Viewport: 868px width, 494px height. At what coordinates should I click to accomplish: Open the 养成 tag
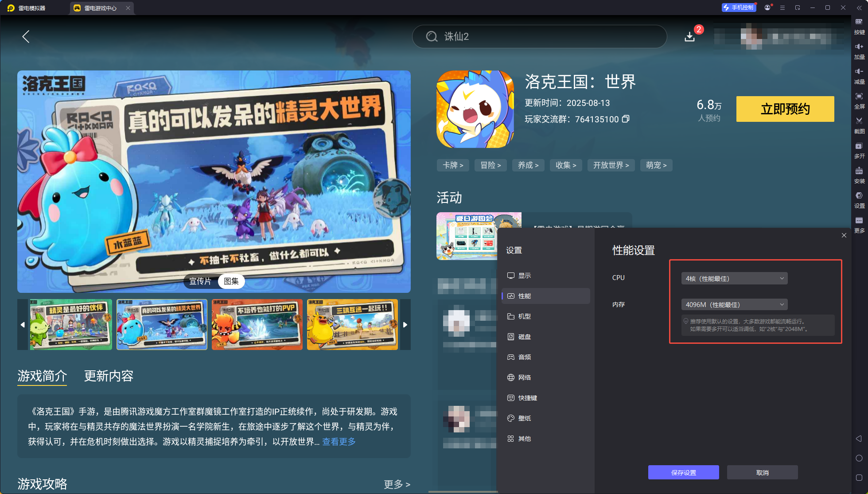click(528, 165)
